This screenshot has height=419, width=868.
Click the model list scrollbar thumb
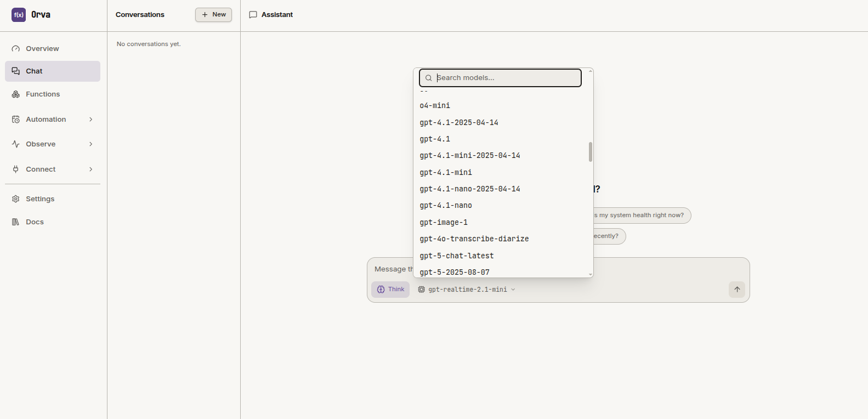[591, 152]
